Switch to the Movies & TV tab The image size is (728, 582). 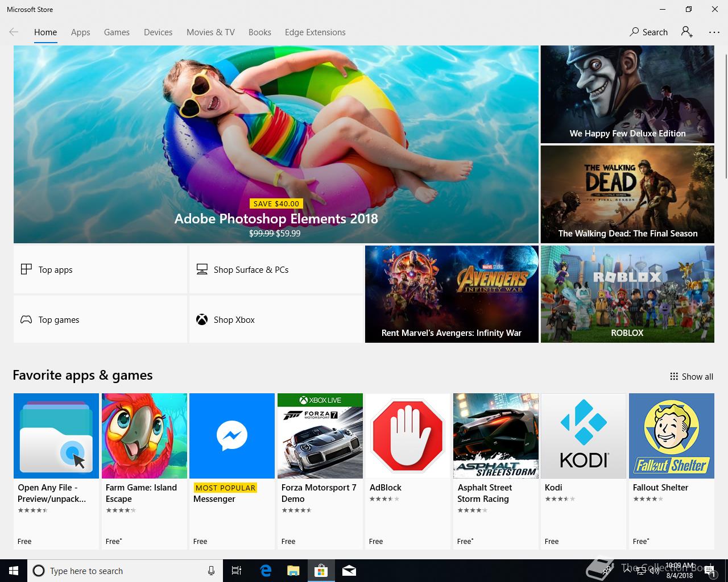click(210, 32)
